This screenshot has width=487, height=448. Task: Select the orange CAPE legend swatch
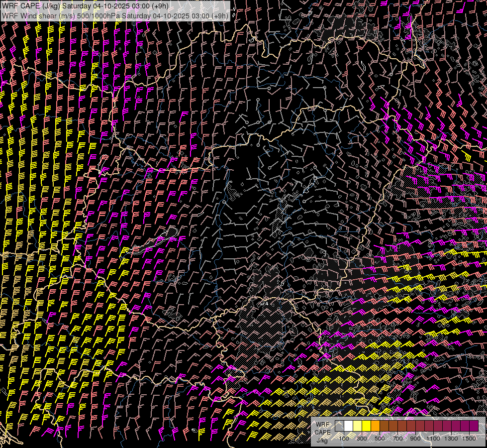click(x=375, y=426)
